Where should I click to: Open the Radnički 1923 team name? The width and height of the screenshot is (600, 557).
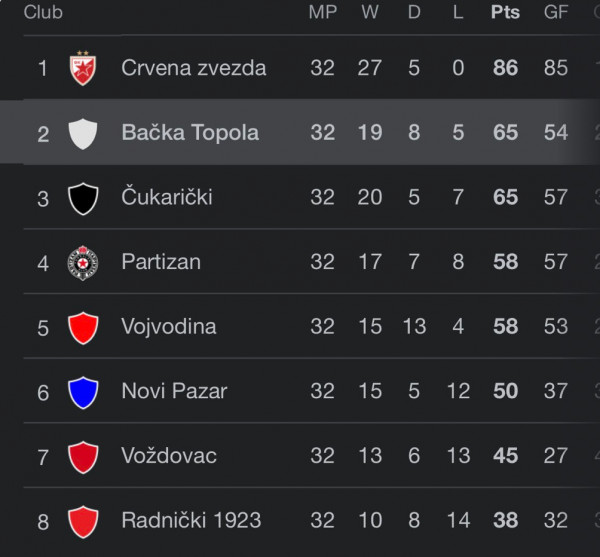click(x=191, y=520)
